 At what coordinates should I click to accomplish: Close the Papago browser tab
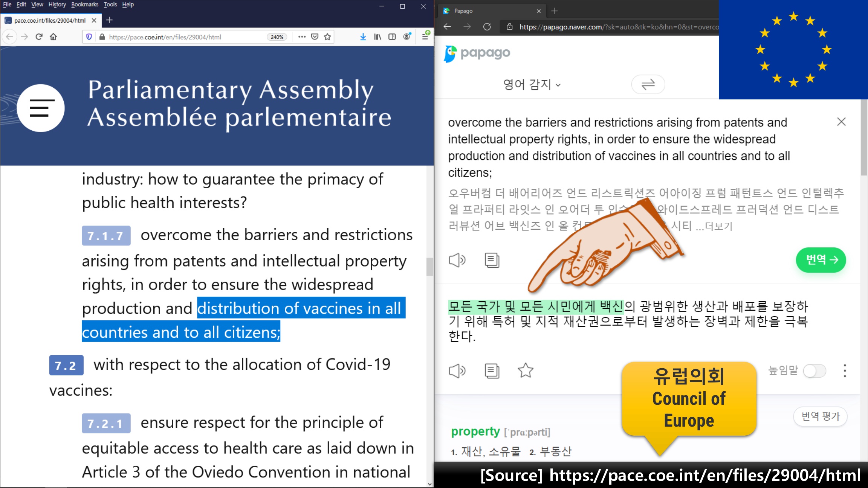pos(538,11)
